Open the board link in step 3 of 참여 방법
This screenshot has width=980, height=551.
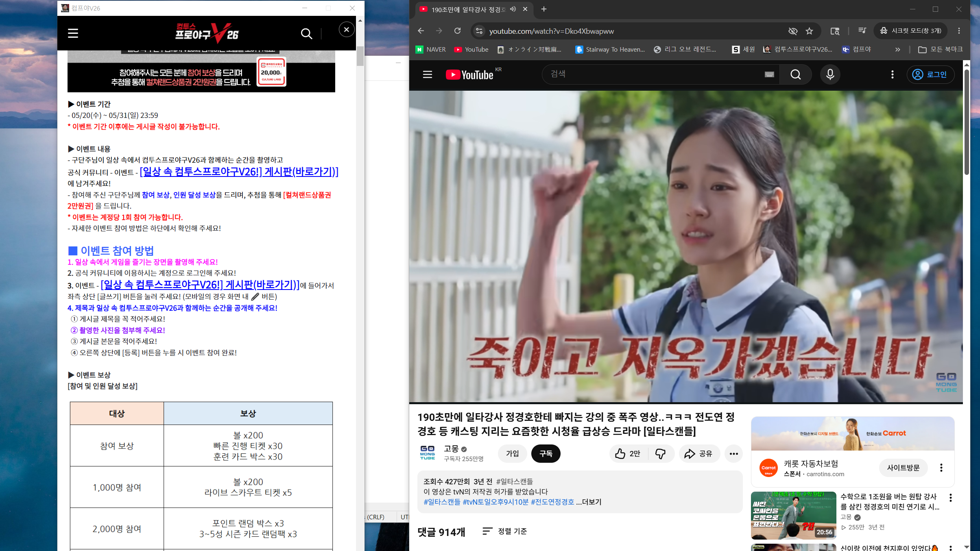(x=200, y=285)
